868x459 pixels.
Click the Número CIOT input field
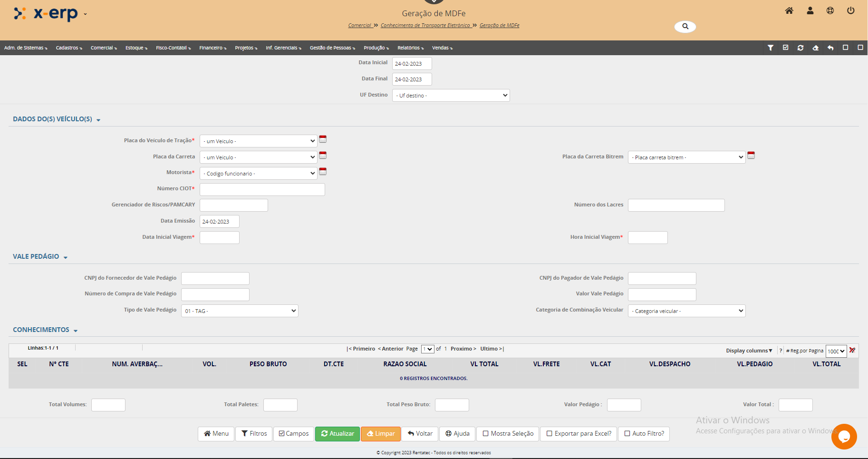tap(262, 190)
